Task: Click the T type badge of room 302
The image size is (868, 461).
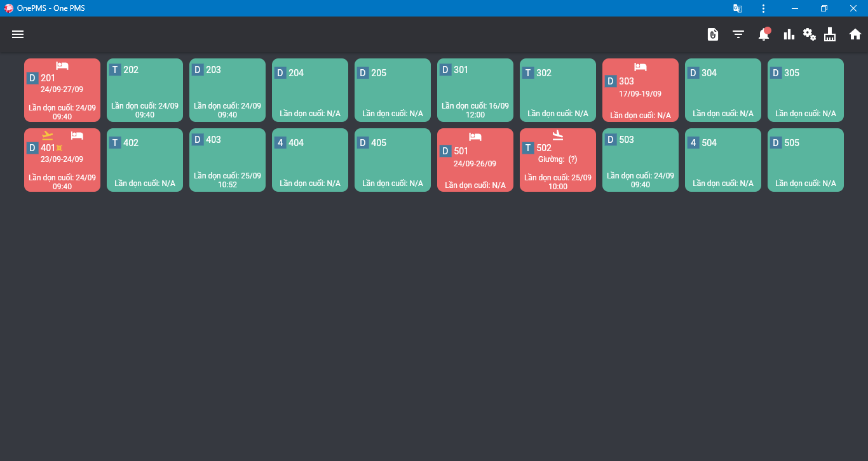Action: [528, 73]
